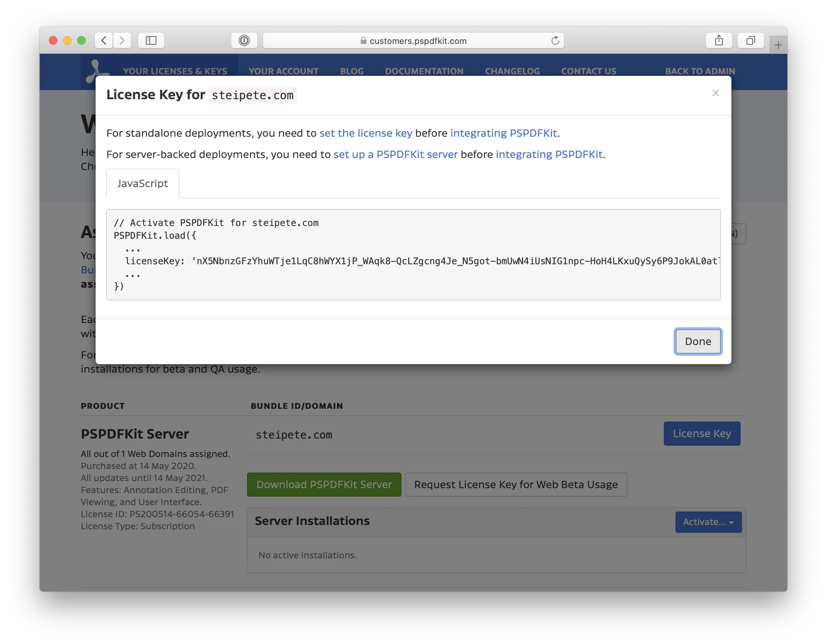Open the Documentation navigation item

click(x=424, y=71)
